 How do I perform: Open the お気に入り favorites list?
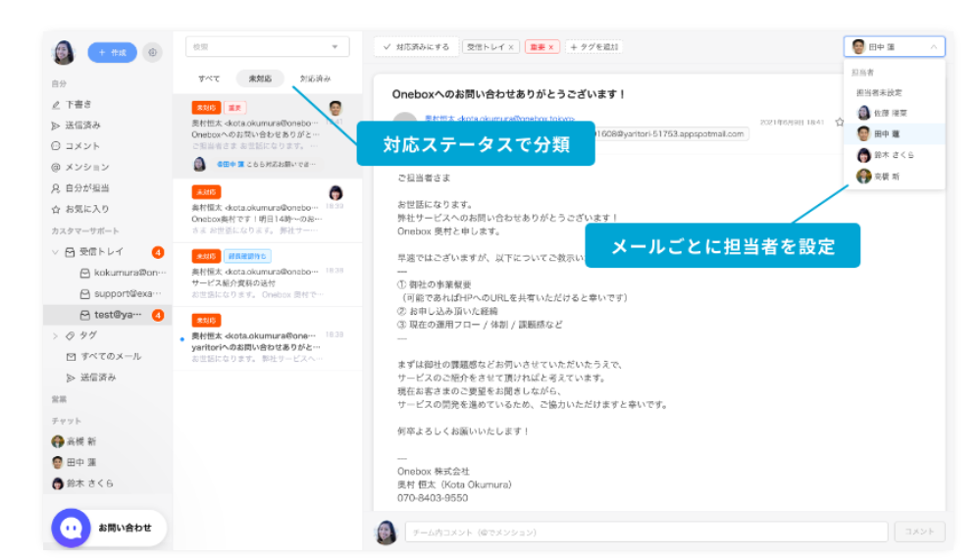coord(80,209)
